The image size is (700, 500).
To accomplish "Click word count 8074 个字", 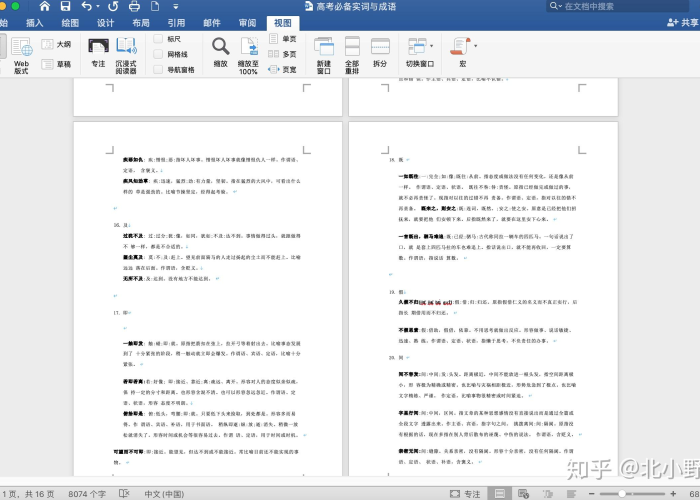I will [87, 494].
